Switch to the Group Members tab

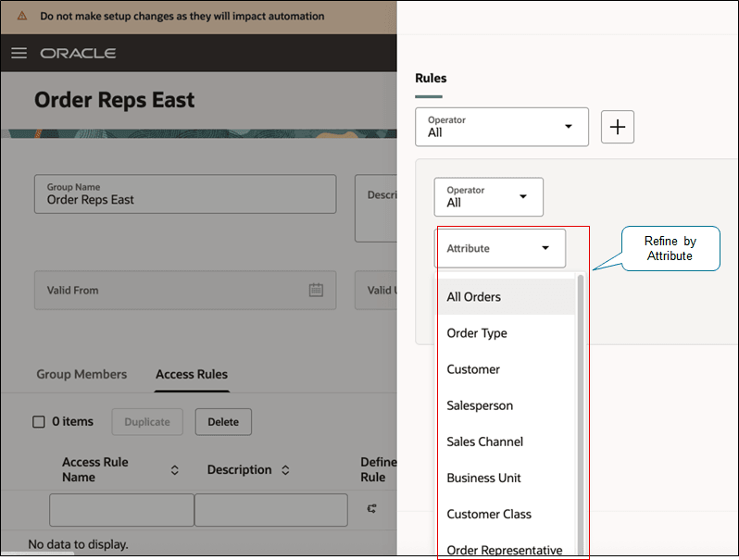click(x=81, y=375)
